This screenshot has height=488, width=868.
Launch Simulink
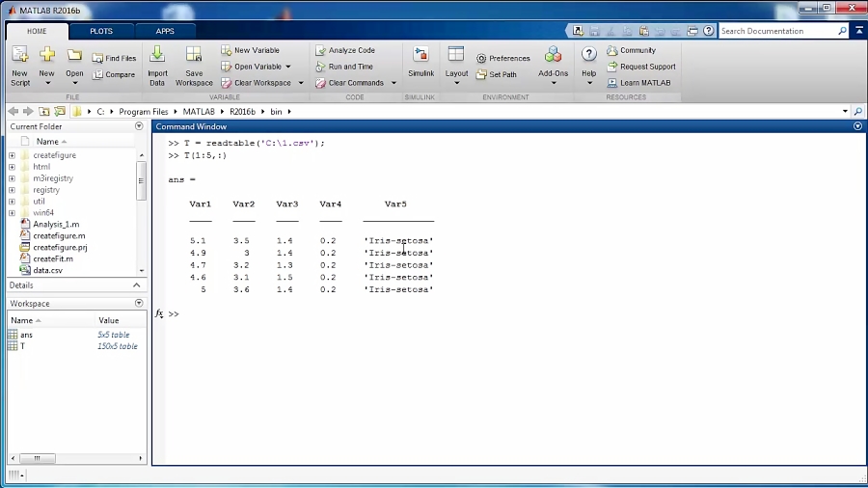[x=420, y=62]
